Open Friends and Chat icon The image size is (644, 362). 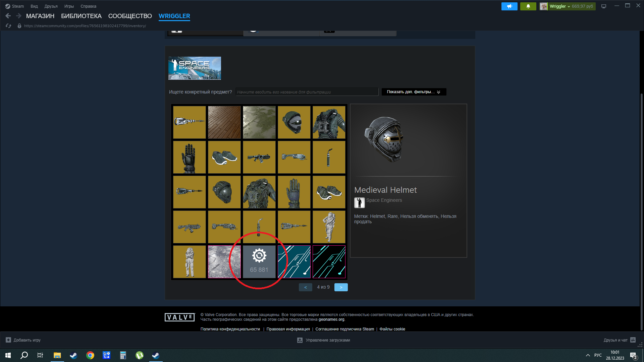click(x=633, y=340)
